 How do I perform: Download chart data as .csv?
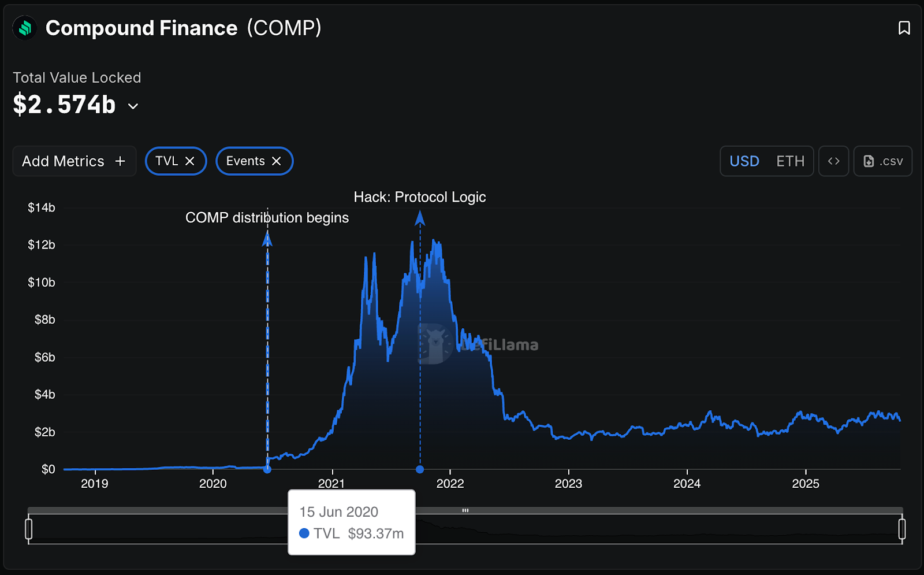point(883,161)
